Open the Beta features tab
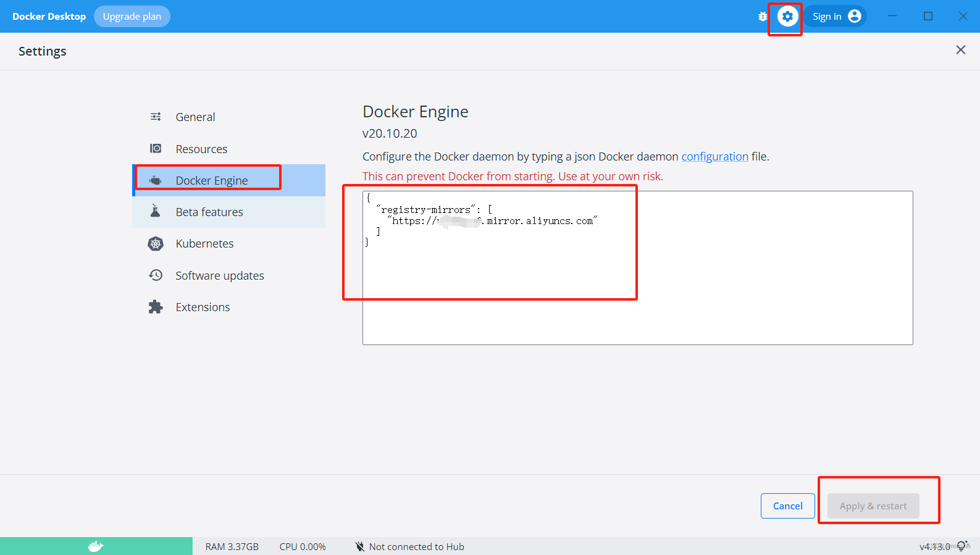Viewport: 980px width, 555px height. [228, 212]
